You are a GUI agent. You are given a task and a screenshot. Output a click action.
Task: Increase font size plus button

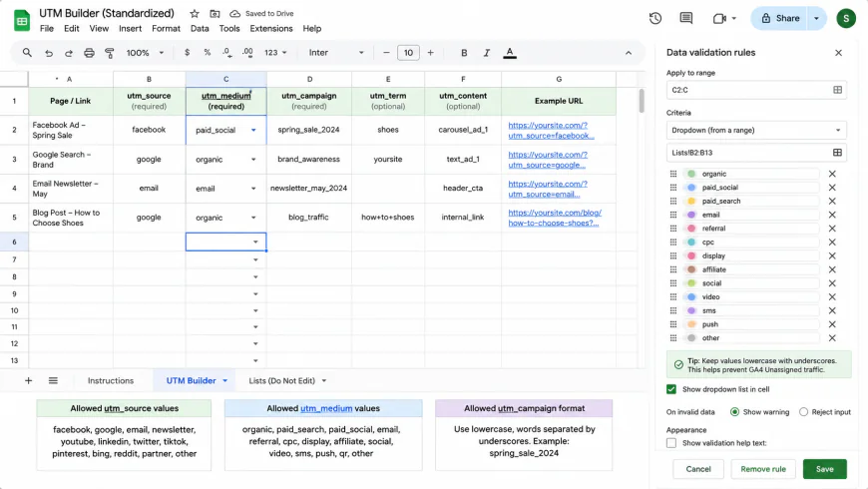(x=431, y=53)
